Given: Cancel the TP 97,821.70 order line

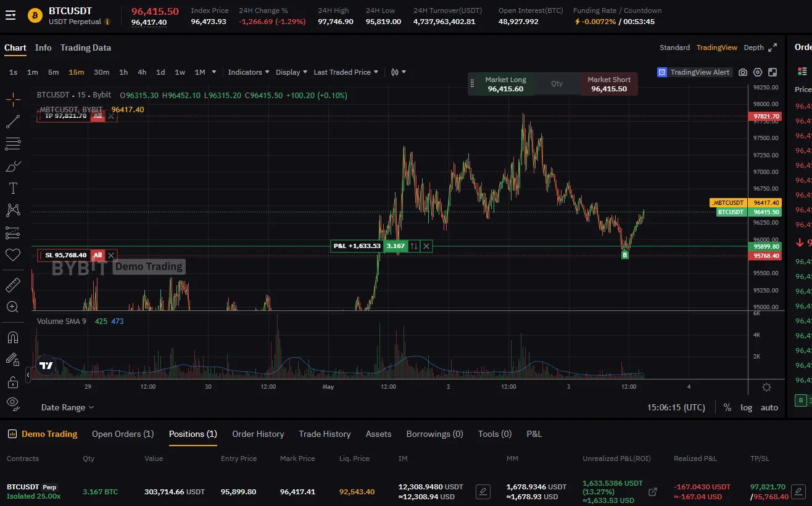Looking at the screenshot, I should click(x=111, y=116).
